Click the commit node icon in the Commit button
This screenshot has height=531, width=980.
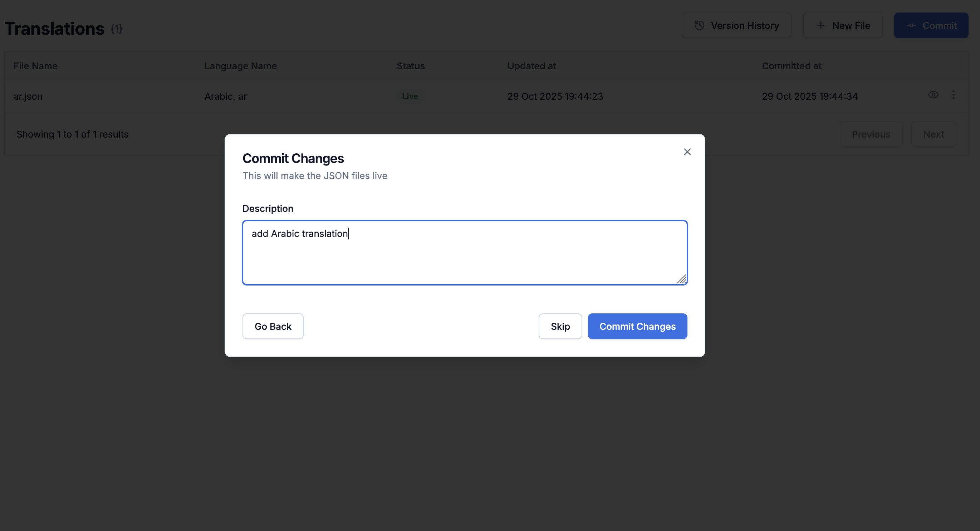[912, 25]
